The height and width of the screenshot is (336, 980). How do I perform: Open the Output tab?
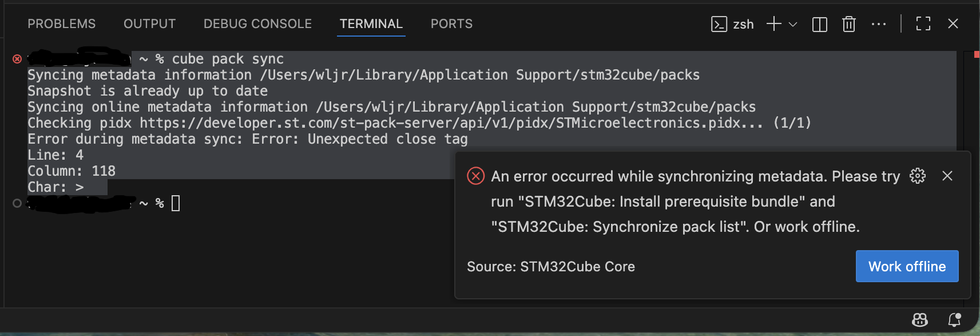pos(149,24)
